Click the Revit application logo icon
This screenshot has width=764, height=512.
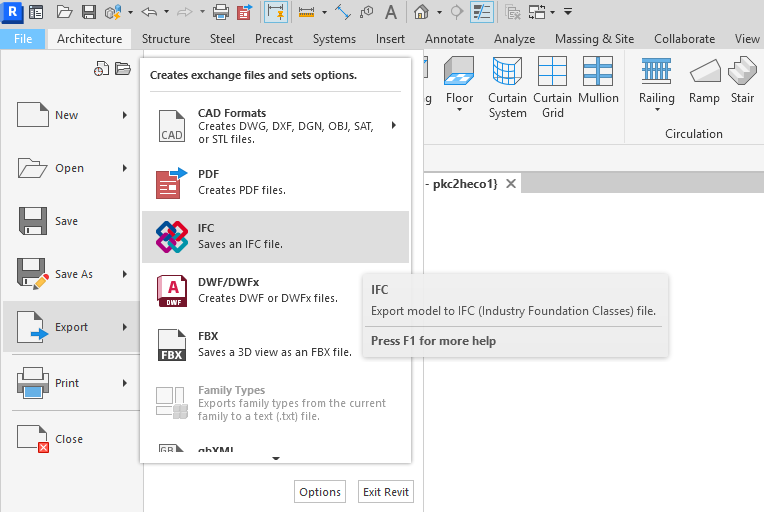(x=12, y=12)
